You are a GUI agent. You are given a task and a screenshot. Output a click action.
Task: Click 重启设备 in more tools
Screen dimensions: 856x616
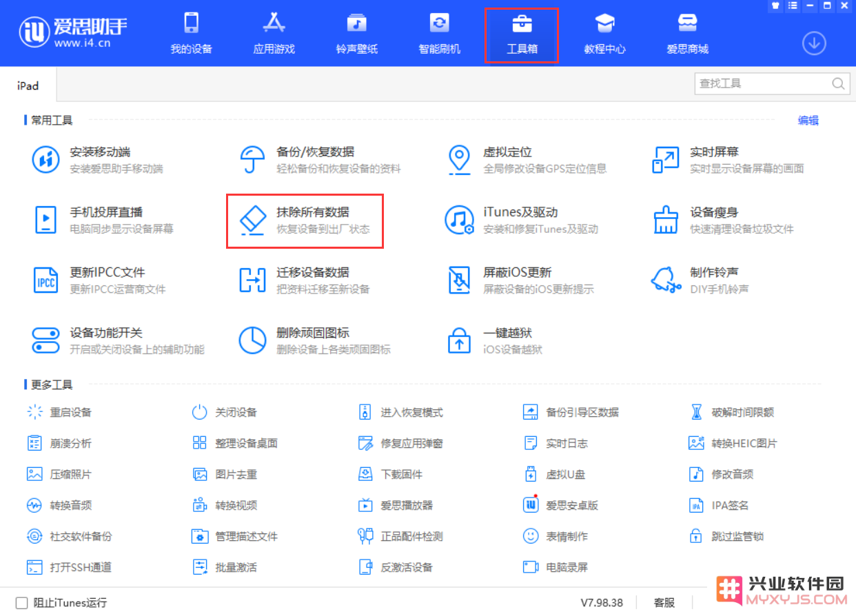tap(59, 412)
